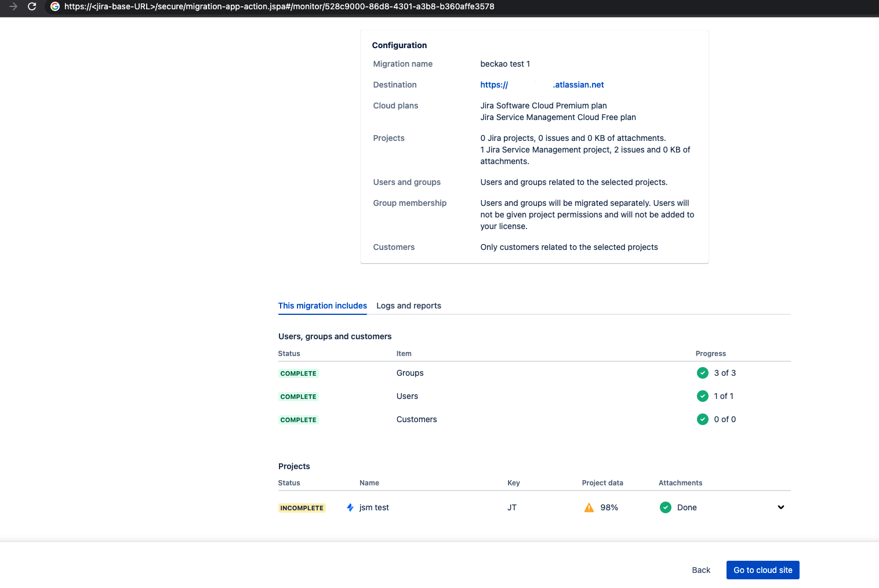Expand the jsm test project row chevron
This screenshot has width=879, height=588.
click(781, 507)
